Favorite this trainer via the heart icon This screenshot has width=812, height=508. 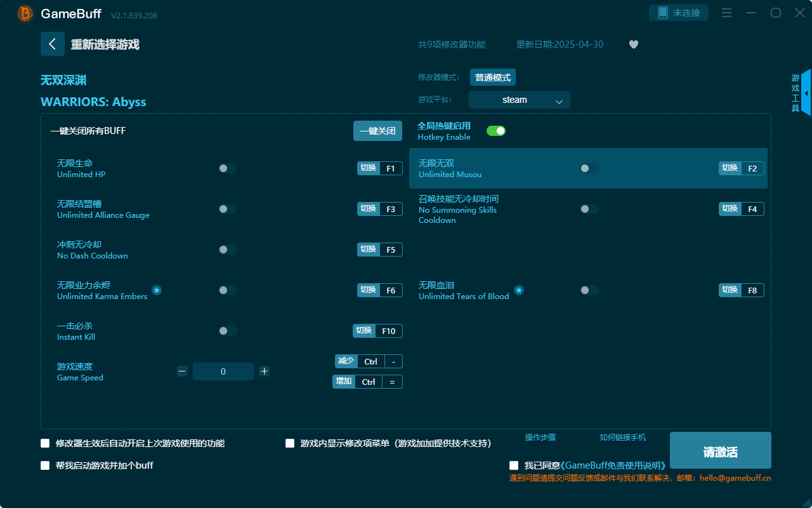pos(633,44)
